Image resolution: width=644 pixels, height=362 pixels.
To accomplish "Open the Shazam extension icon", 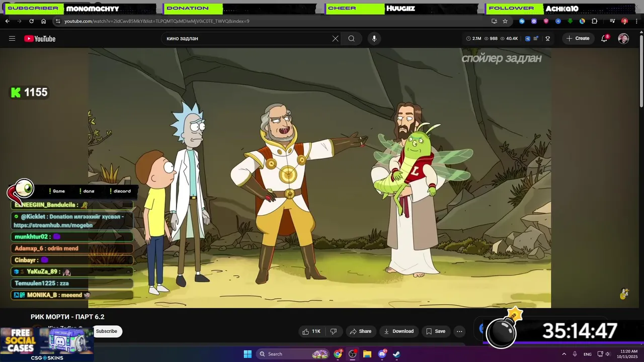I will 522,21.
